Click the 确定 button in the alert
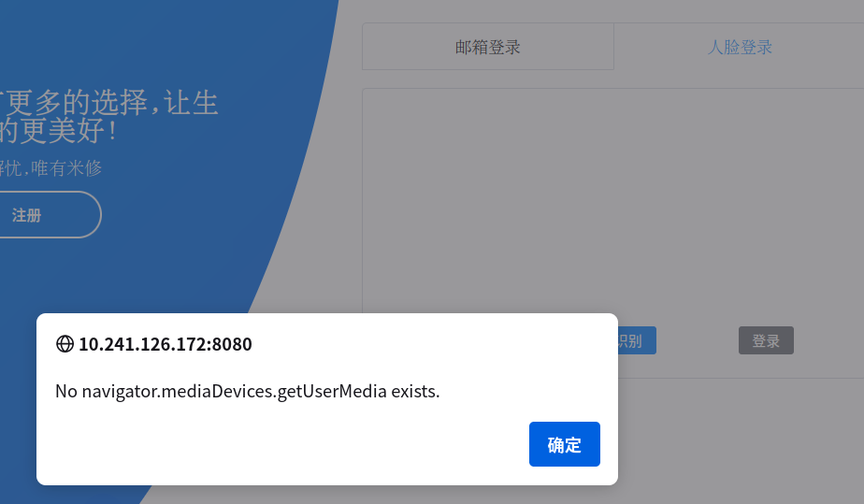864x504 pixels. [564, 444]
